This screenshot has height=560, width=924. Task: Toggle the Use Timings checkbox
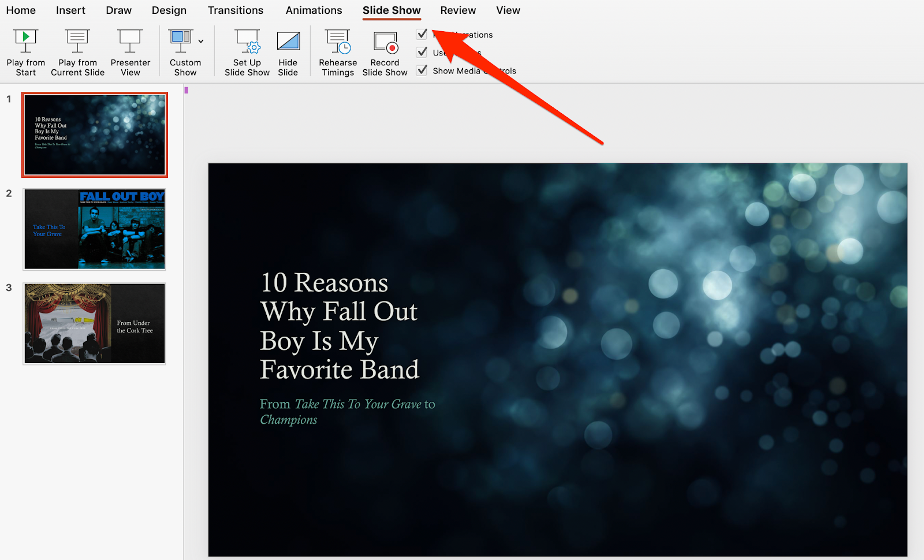pos(422,52)
